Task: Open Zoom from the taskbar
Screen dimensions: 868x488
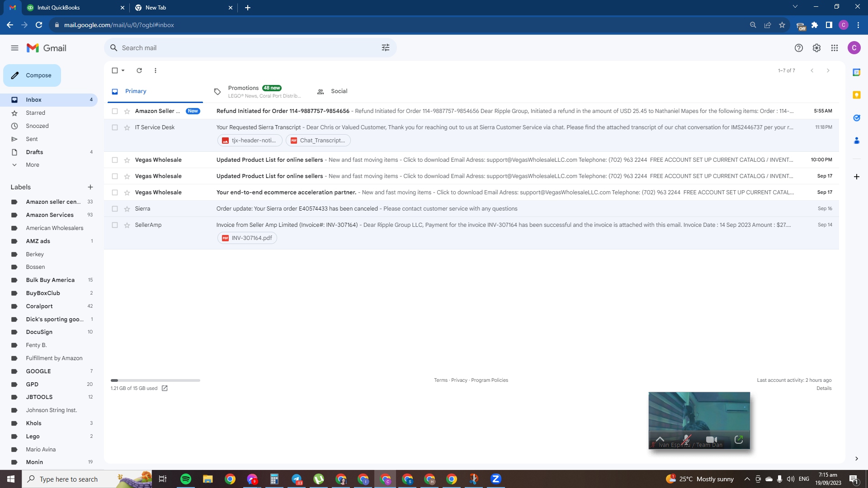Action: pyautogui.click(x=496, y=479)
